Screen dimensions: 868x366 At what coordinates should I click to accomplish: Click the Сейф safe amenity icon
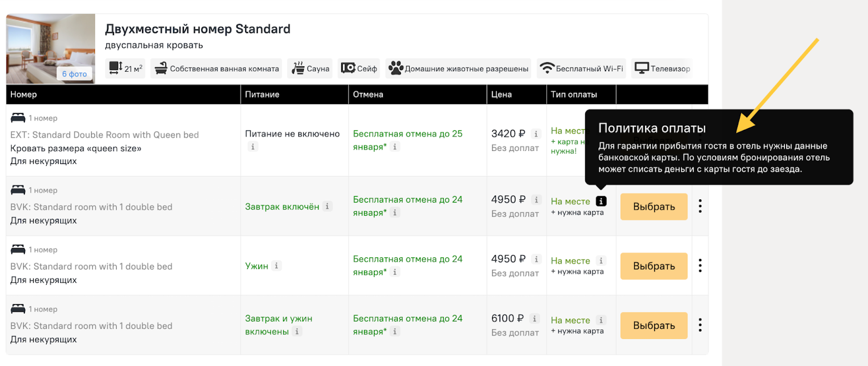[348, 68]
